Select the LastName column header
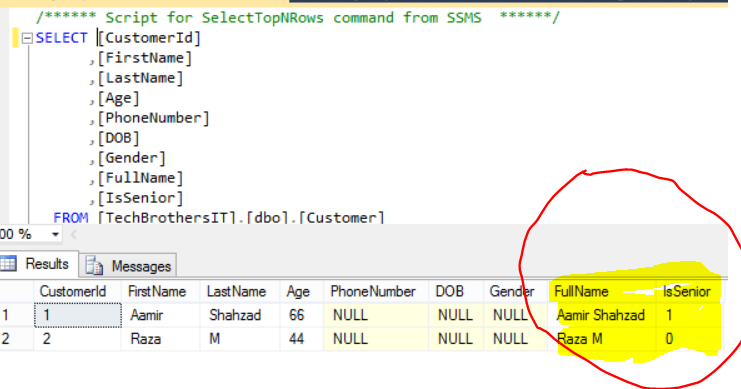741x389 pixels. tap(240, 291)
